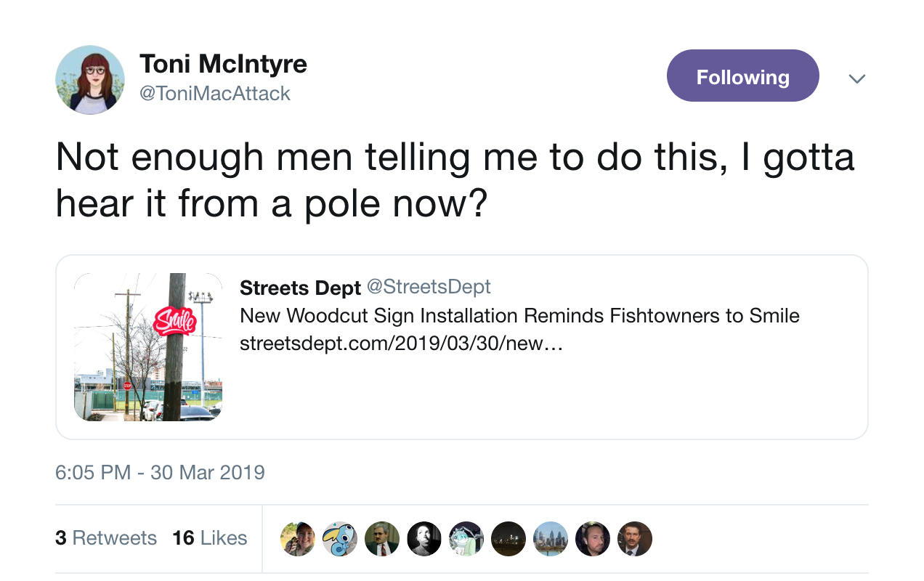View the 16 Likes list
This screenshot has width=924, height=581.
click(x=209, y=538)
